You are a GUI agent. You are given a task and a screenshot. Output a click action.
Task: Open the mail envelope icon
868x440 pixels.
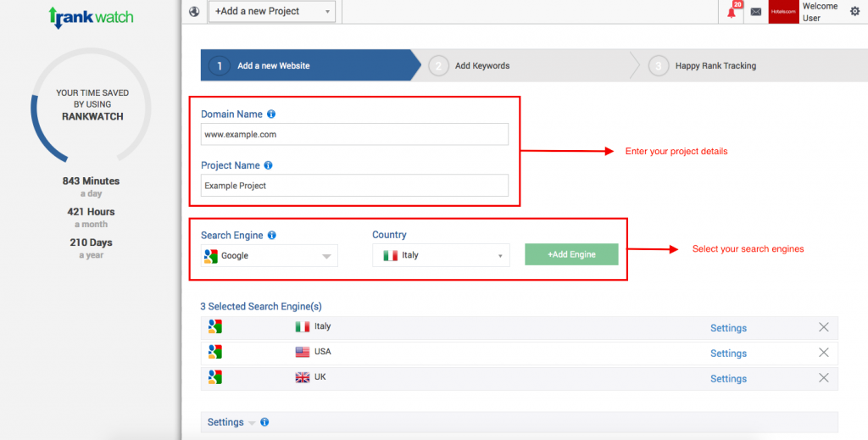point(755,12)
